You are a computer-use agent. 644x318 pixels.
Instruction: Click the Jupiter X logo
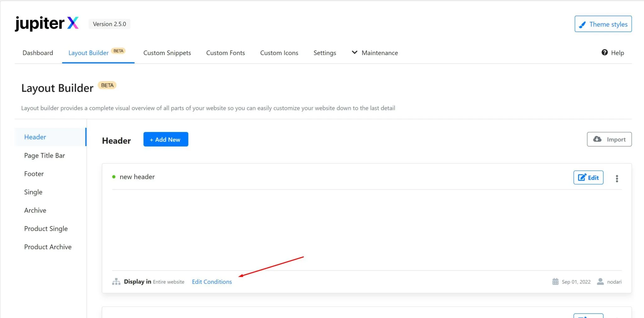[x=47, y=24]
